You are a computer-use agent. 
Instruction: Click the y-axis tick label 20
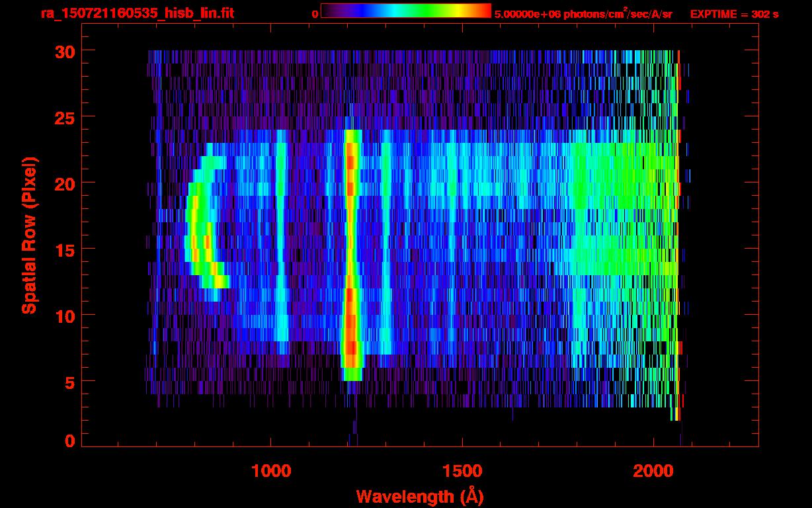pos(65,183)
